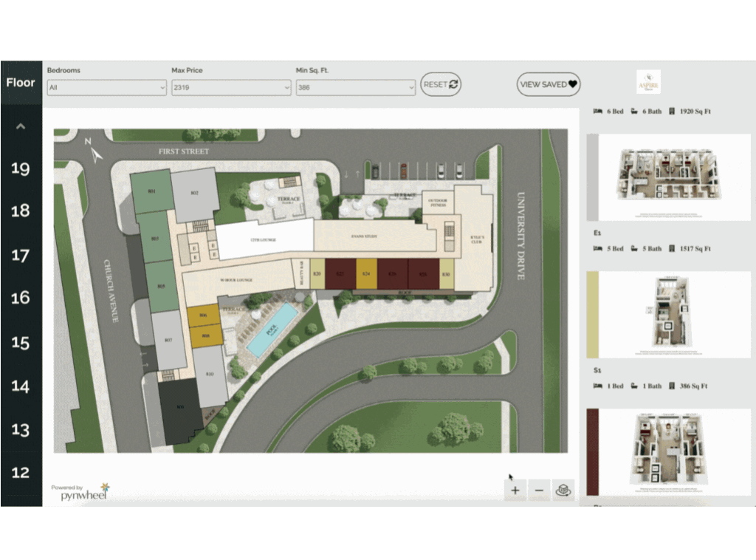Viewport: 756px width, 560px height.
Task: Select floor 19 in the floor list
Action: [21, 168]
